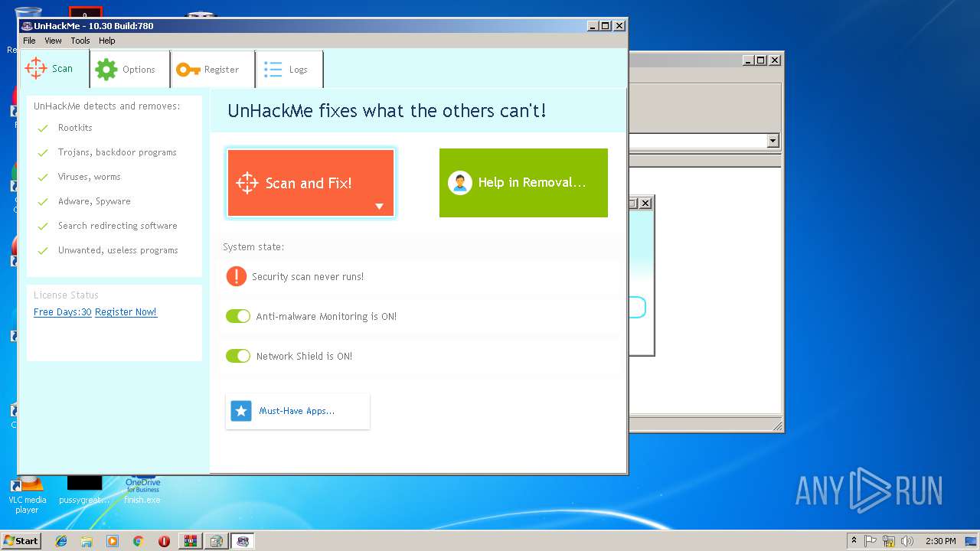Image resolution: width=980 pixels, height=551 pixels.
Task: Click the UnHackMe title bar icon
Action: [27, 26]
